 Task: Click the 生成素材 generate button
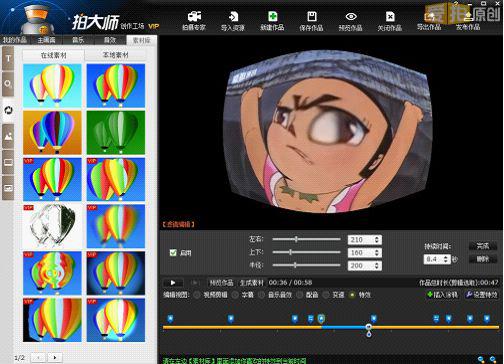point(252,283)
